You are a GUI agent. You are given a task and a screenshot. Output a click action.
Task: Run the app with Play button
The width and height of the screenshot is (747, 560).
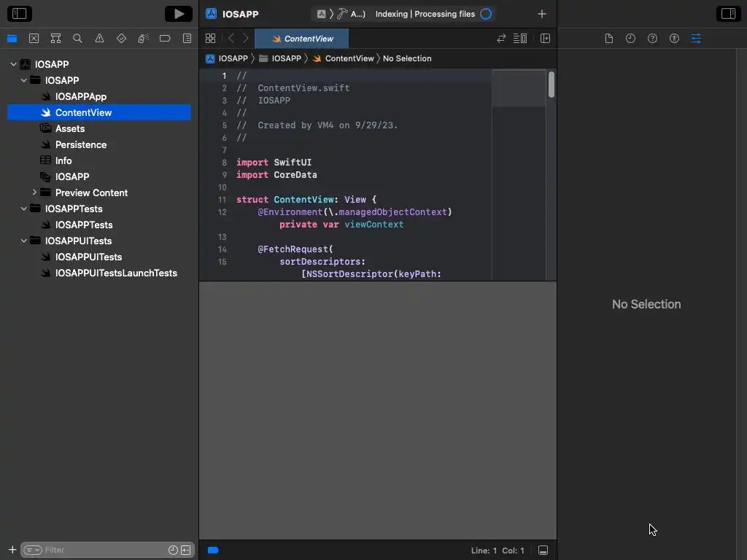click(179, 14)
